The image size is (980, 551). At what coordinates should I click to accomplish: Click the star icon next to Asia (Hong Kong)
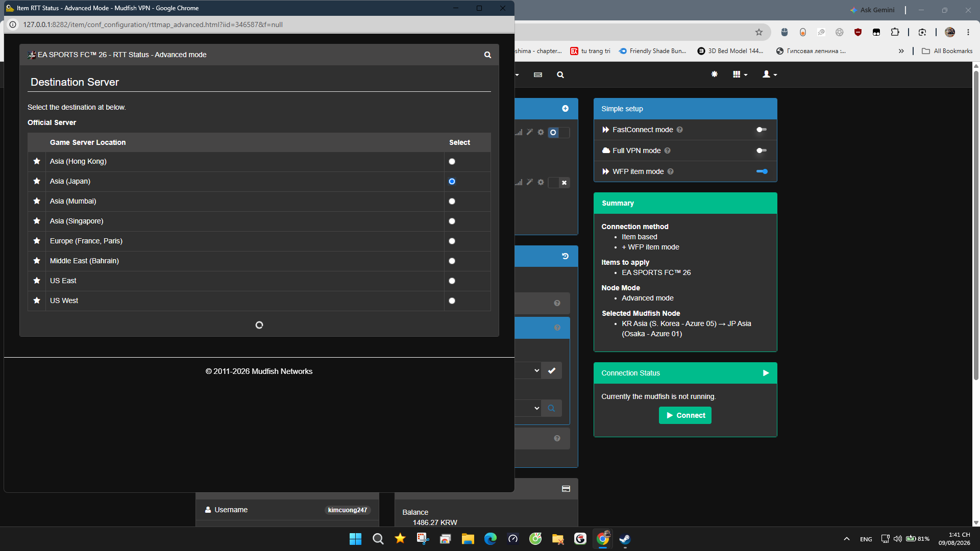click(37, 161)
